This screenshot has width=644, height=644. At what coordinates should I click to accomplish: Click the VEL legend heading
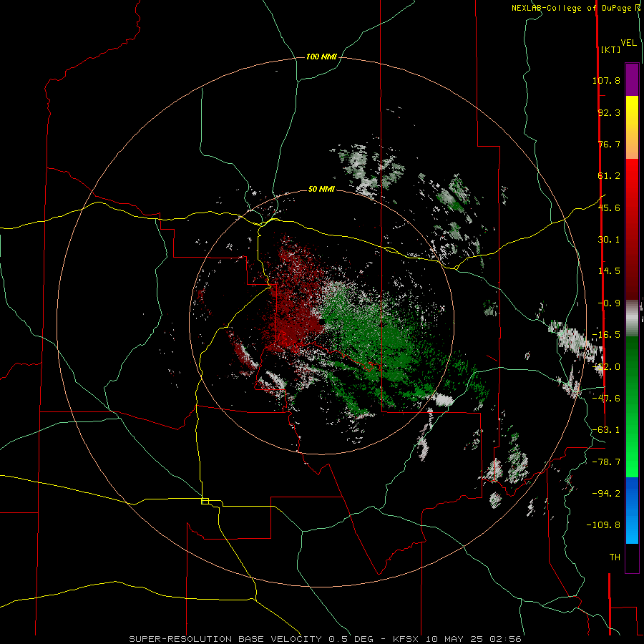(x=628, y=43)
